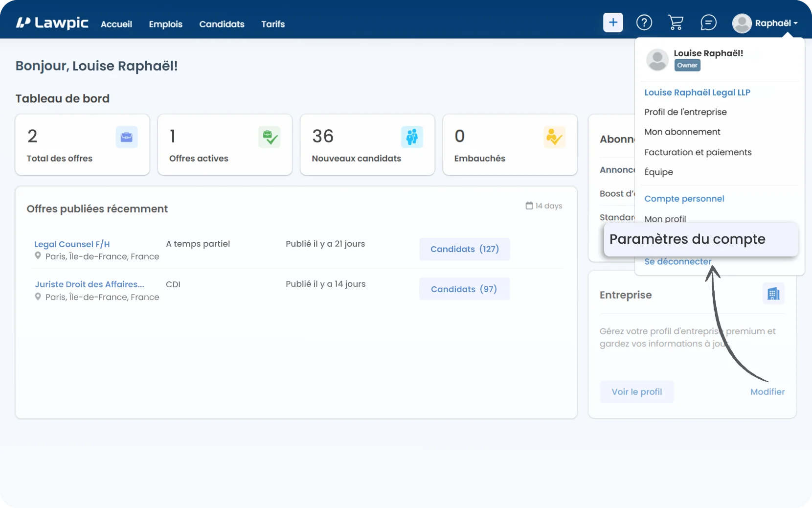View Candidats (127) for Legal Counsel

pyautogui.click(x=464, y=249)
